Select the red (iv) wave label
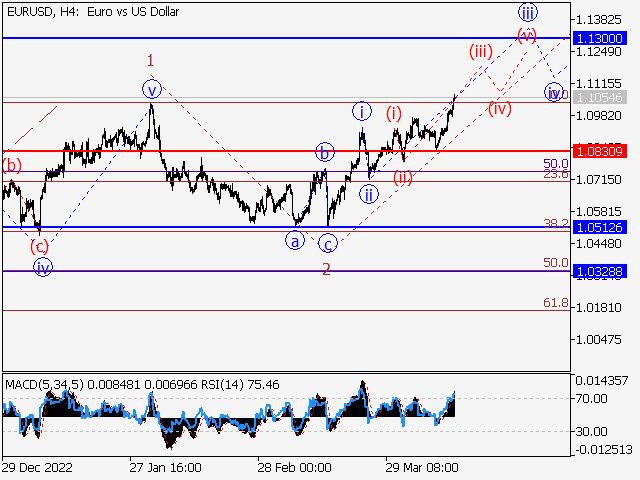 click(x=500, y=109)
